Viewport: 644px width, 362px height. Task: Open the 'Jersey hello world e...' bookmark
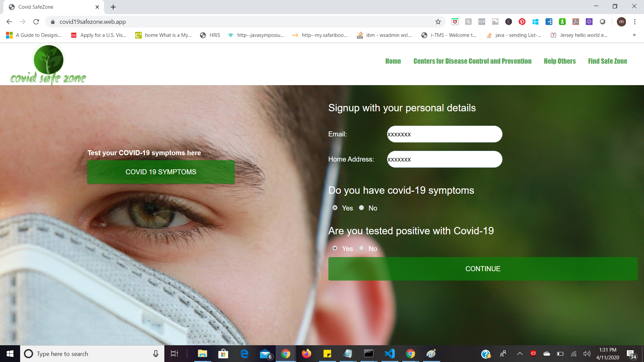pos(579,35)
